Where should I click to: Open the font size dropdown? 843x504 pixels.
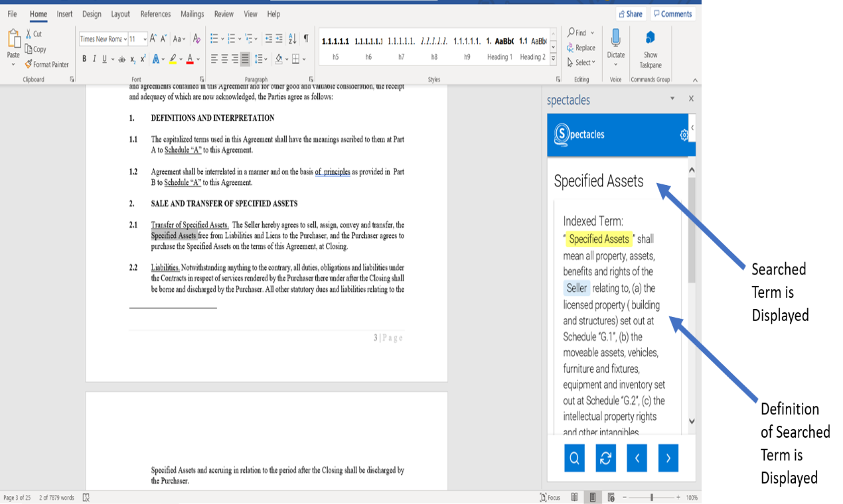(x=144, y=39)
